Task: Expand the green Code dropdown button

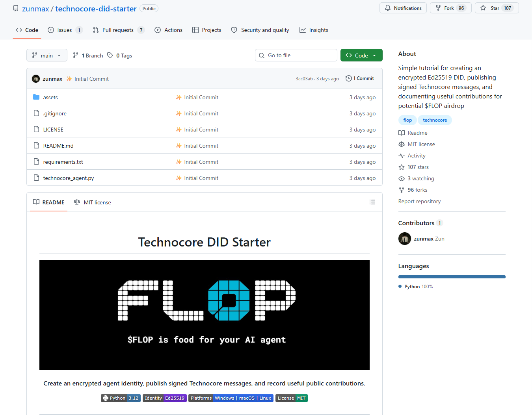Action: point(361,56)
